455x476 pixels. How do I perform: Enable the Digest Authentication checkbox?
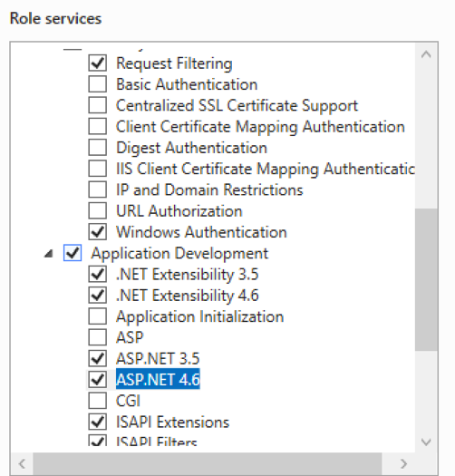click(x=97, y=148)
